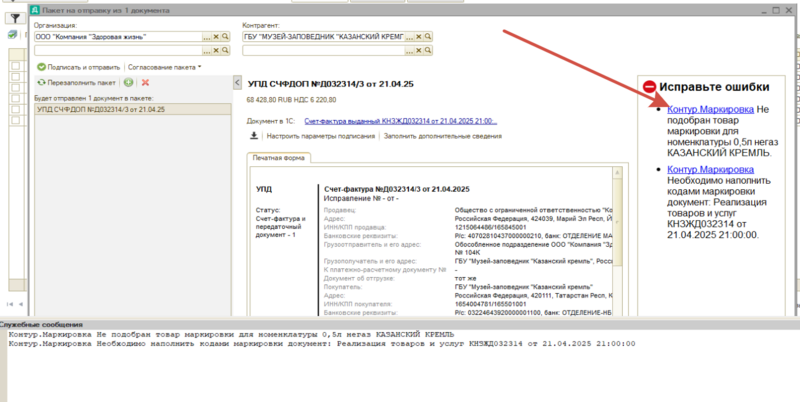Click the second service message line about Реализация товаров

321,344
